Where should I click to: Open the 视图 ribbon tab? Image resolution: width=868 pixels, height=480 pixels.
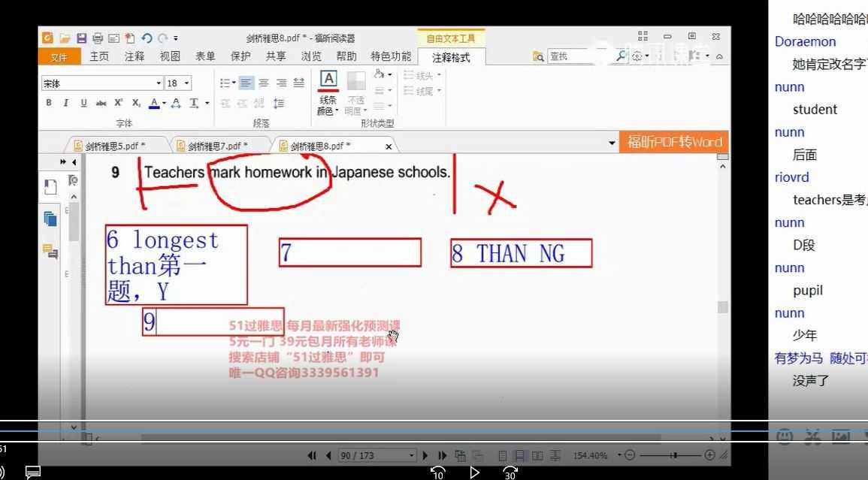[170, 56]
